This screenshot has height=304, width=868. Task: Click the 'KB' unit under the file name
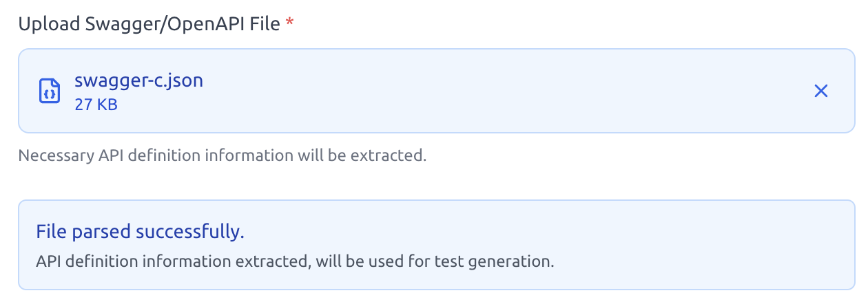coord(107,105)
